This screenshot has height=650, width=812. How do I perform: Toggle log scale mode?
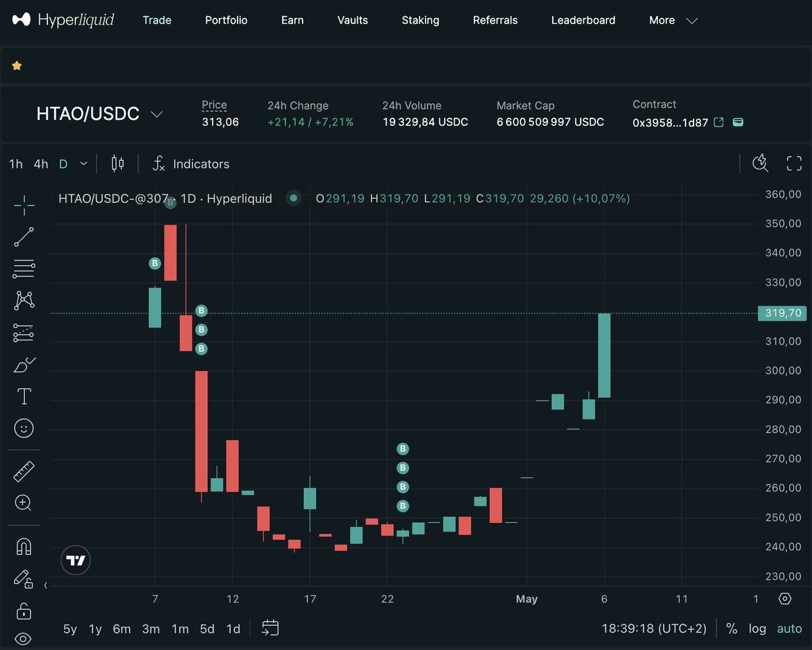click(757, 628)
